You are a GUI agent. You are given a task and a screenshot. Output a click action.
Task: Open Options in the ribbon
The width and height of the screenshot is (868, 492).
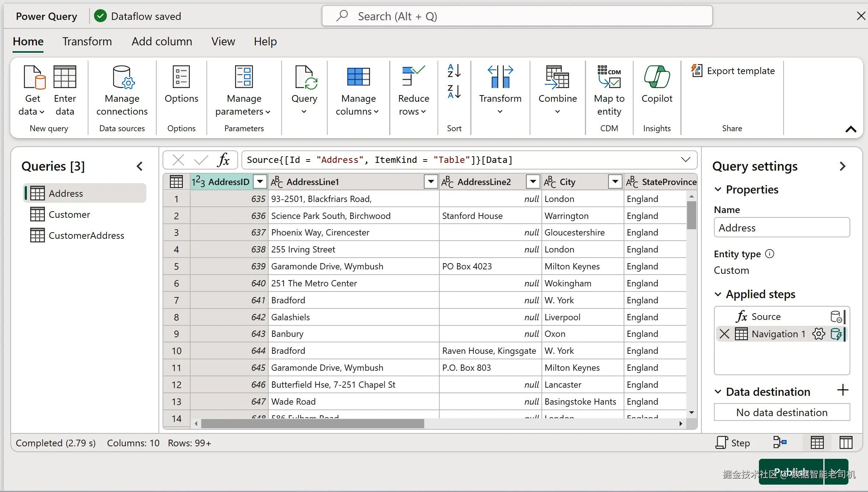tap(181, 85)
